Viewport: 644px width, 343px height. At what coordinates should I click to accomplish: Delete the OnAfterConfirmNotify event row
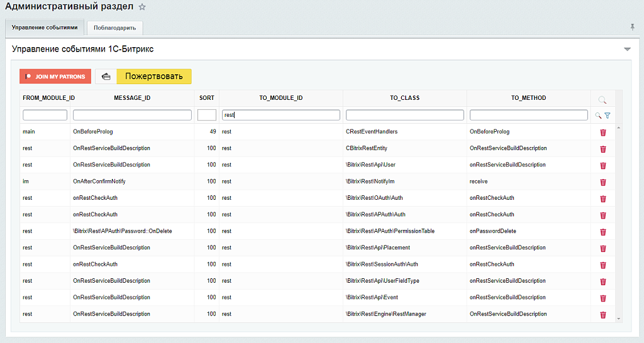(602, 182)
